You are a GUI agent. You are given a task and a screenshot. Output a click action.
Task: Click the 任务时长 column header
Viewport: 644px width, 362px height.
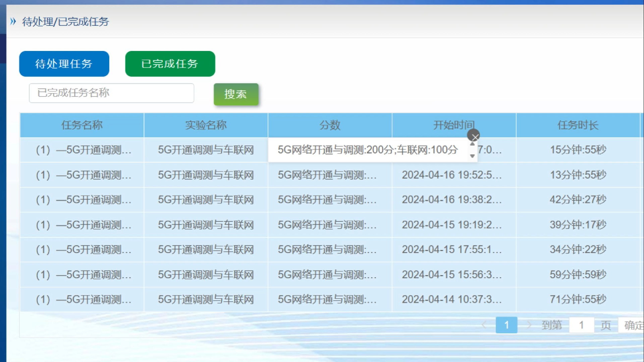coord(578,125)
